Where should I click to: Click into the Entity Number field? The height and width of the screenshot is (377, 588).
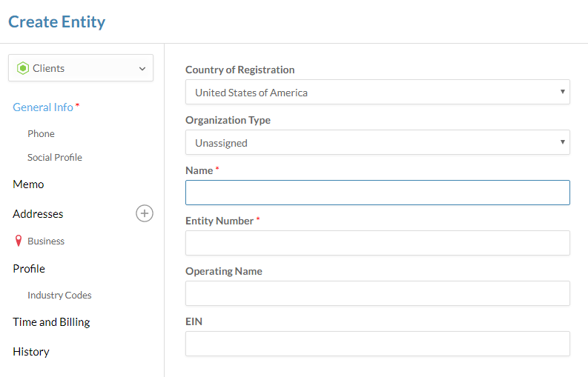pyautogui.click(x=377, y=243)
